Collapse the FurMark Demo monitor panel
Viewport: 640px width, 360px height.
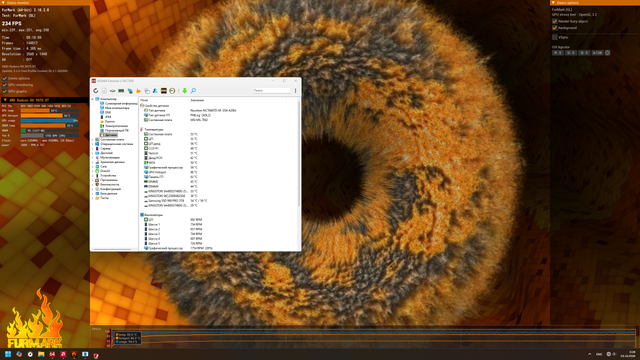pyautogui.click(x=3, y=2)
